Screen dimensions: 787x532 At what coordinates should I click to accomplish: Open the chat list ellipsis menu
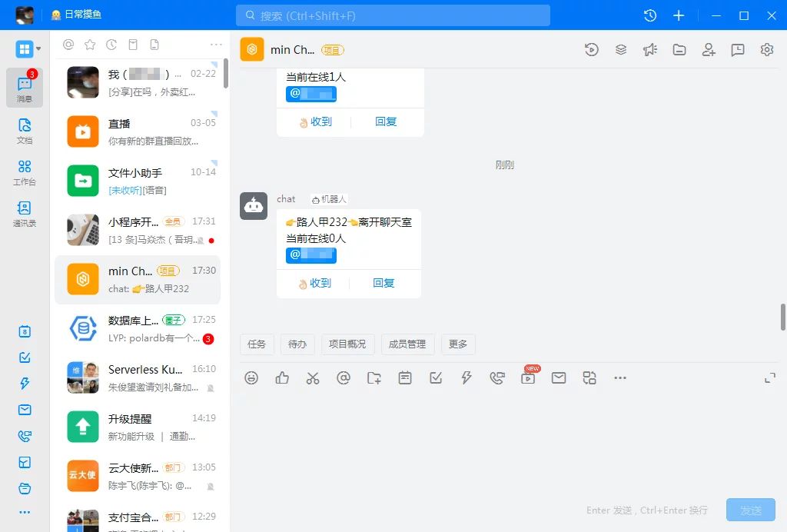(215, 44)
